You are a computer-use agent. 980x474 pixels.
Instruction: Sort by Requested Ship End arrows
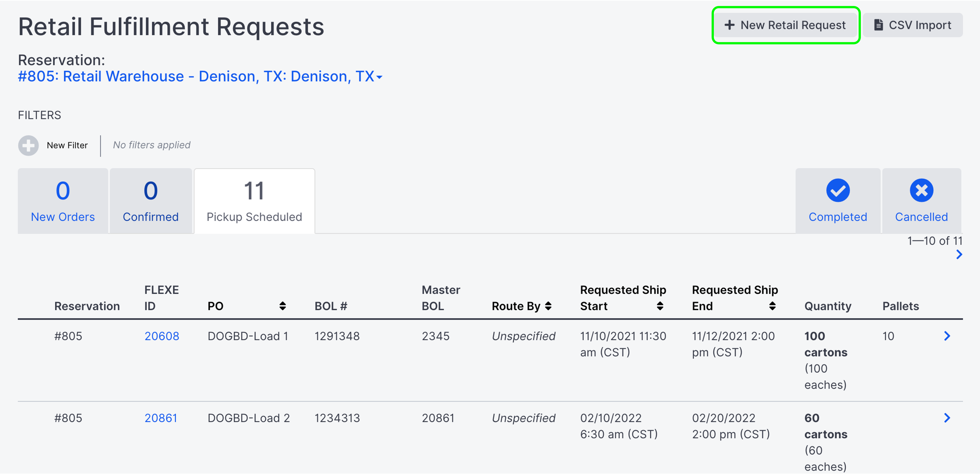click(772, 306)
